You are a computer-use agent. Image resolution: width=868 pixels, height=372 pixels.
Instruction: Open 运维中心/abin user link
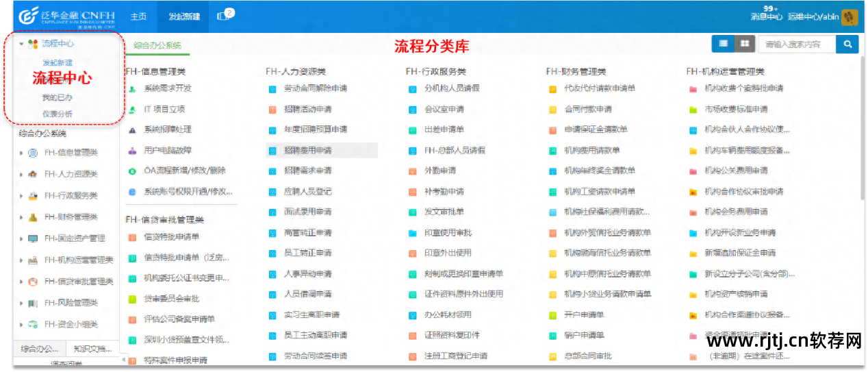(x=813, y=16)
